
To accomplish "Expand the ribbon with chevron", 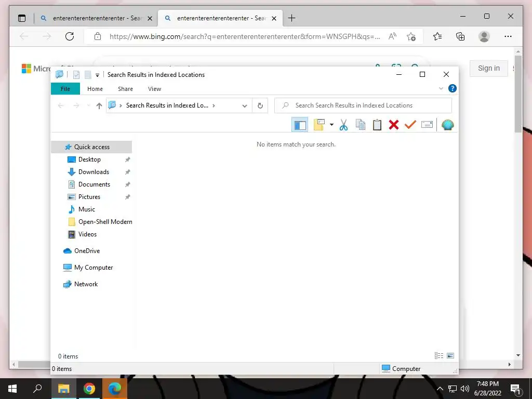I will click(x=441, y=88).
